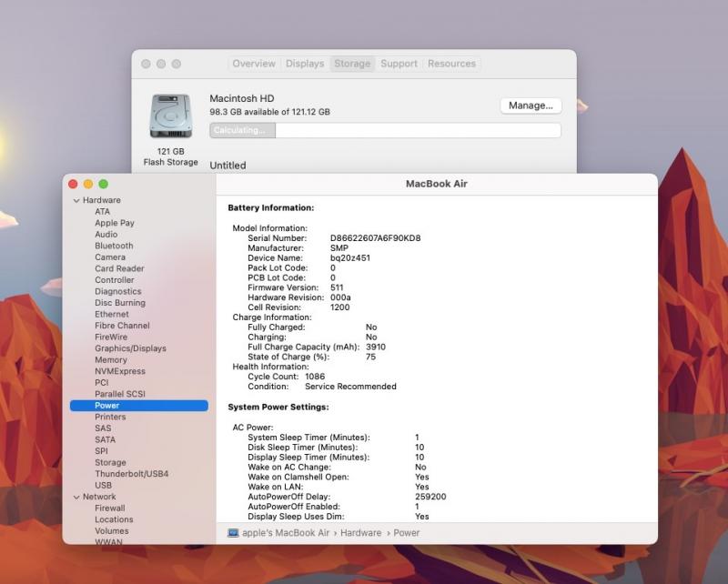Select Thunderbolt/USB4 in sidebar
The image size is (728, 584).
pyautogui.click(x=131, y=474)
